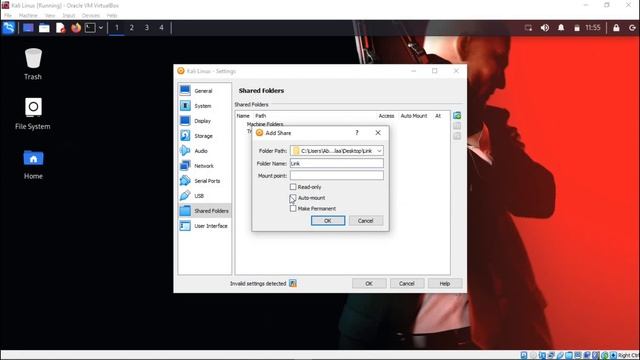Viewport: 640px width, 360px height.
Task: Click Cancel in the Add Share dialog
Action: (366, 220)
